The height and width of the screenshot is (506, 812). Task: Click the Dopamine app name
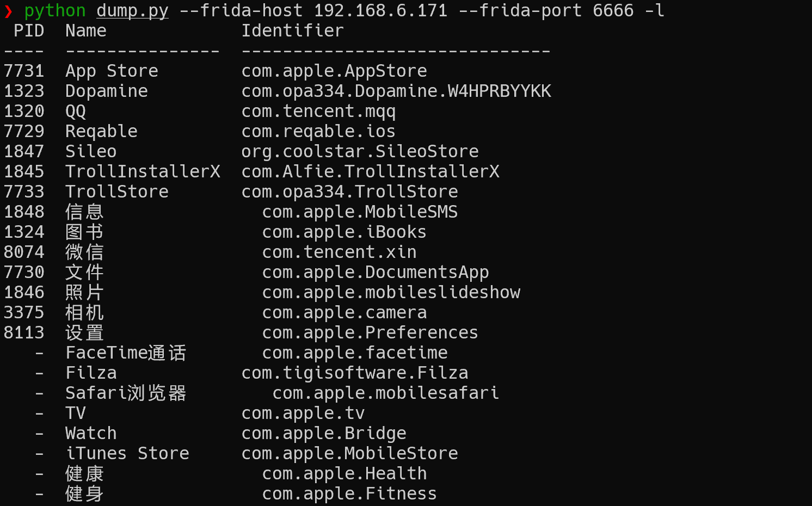pyautogui.click(x=107, y=91)
